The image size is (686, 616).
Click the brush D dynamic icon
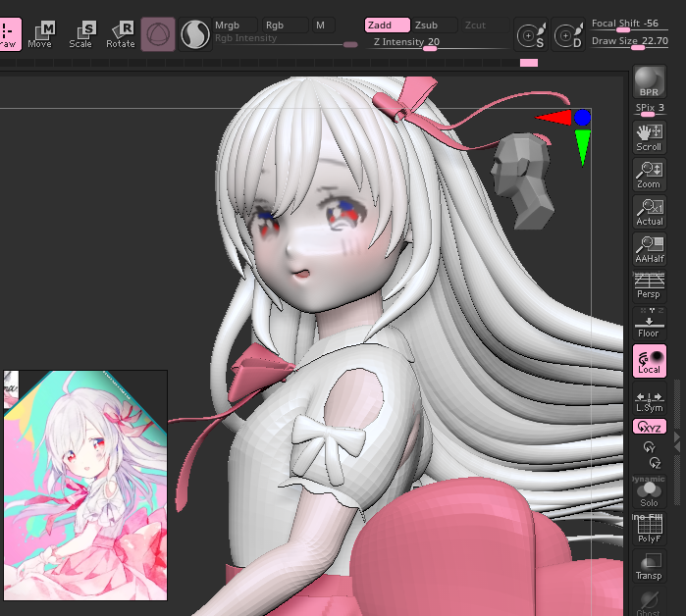(568, 34)
